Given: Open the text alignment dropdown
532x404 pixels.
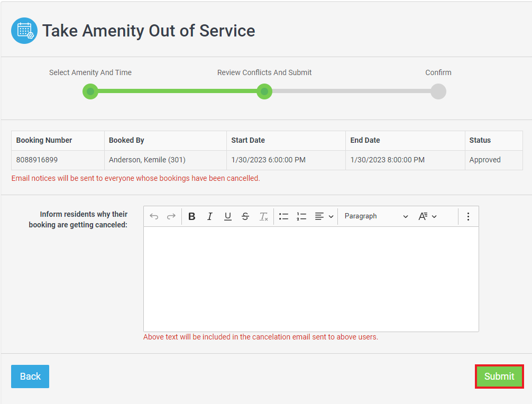Looking at the screenshot, I should tap(324, 216).
